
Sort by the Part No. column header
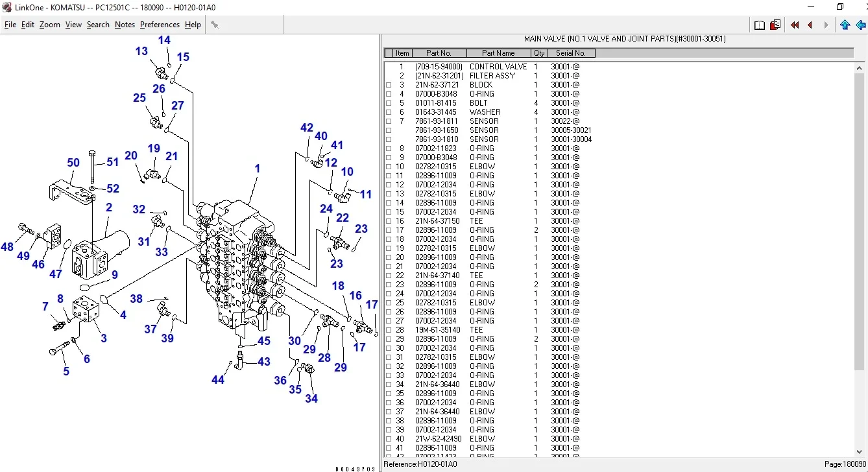pyautogui.click(x=439, y=53)
